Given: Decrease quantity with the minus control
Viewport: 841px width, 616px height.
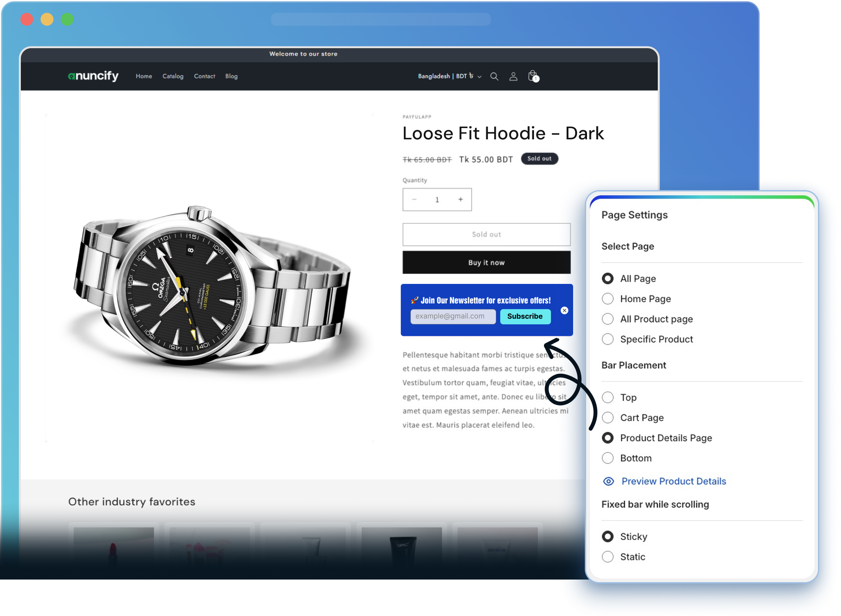Looking at the screenshot, I should pyautogui.click(x=414, y=199).
